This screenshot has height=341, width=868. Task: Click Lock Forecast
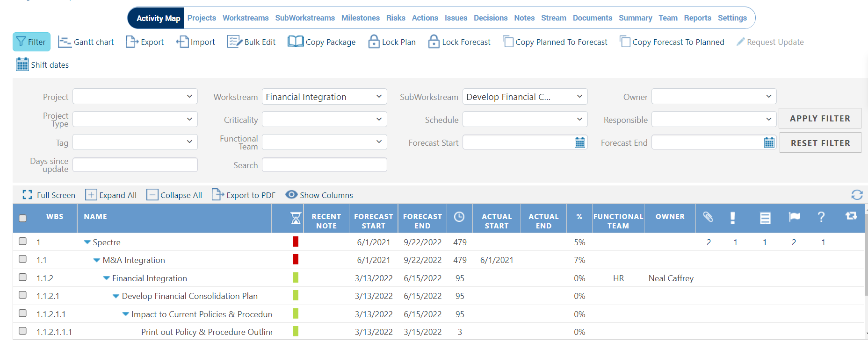459,42
